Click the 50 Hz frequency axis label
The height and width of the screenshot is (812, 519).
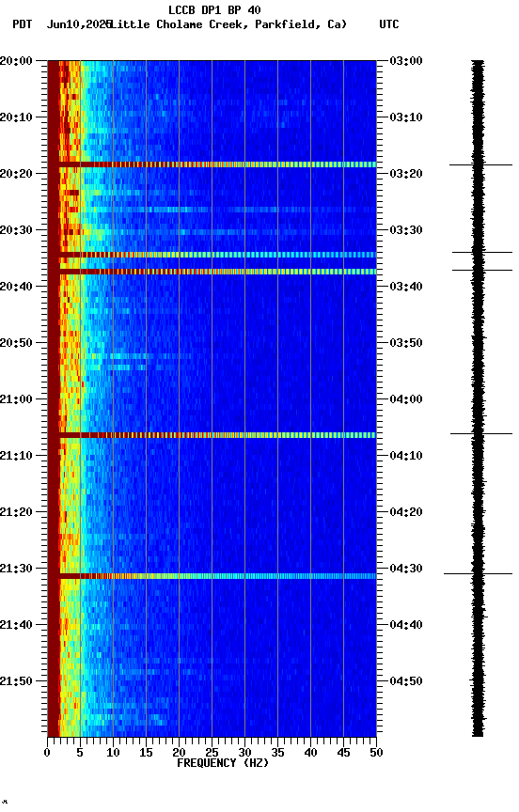pos(377,753)
